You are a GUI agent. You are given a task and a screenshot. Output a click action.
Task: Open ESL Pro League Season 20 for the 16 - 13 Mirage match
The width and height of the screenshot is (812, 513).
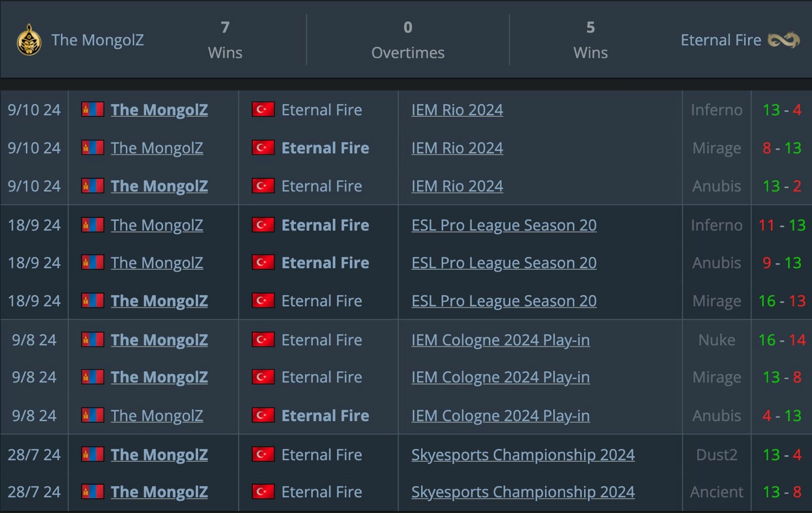click(x=503, y=301)
